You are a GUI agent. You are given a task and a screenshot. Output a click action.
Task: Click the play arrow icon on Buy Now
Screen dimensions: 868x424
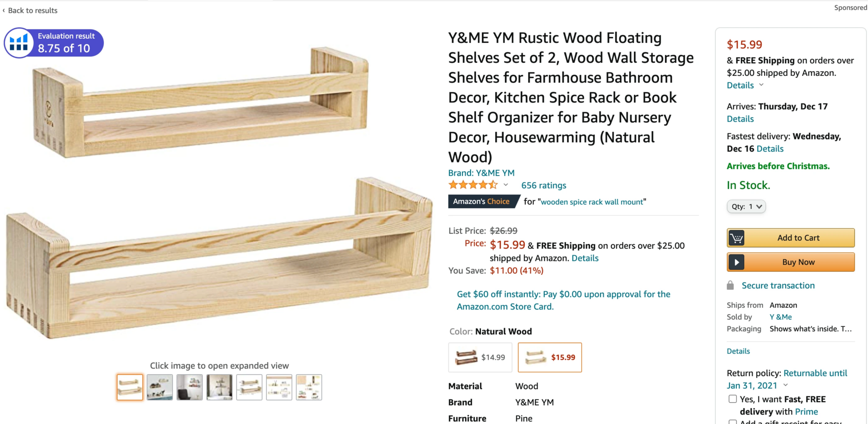point(736,262)
